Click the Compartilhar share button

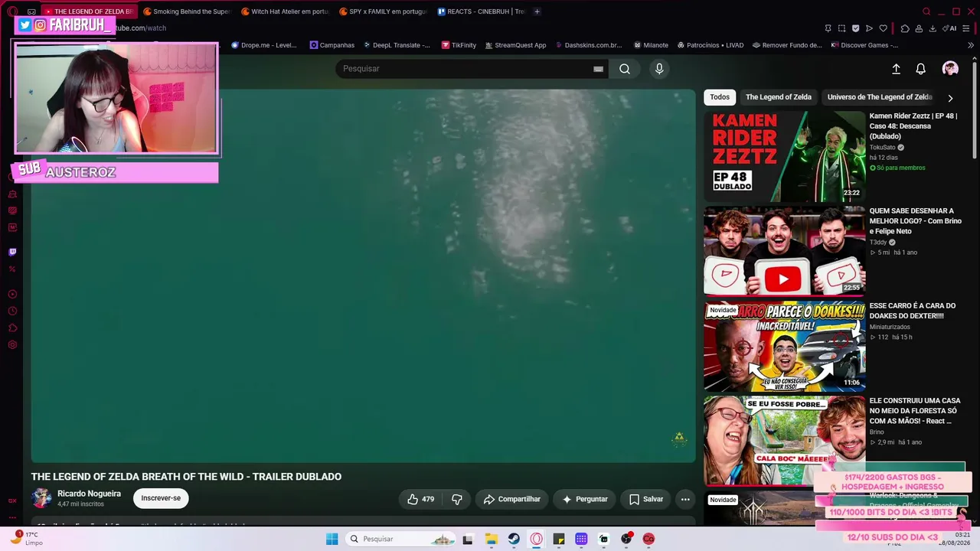pos(512,499)
